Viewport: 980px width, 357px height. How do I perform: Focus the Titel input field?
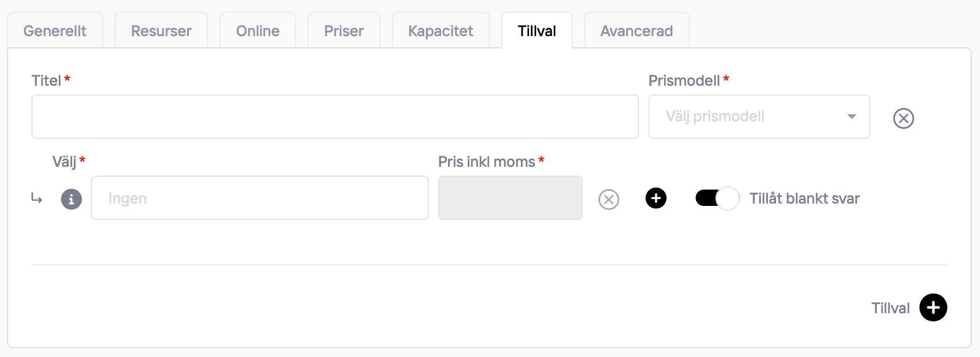point(335,117)
